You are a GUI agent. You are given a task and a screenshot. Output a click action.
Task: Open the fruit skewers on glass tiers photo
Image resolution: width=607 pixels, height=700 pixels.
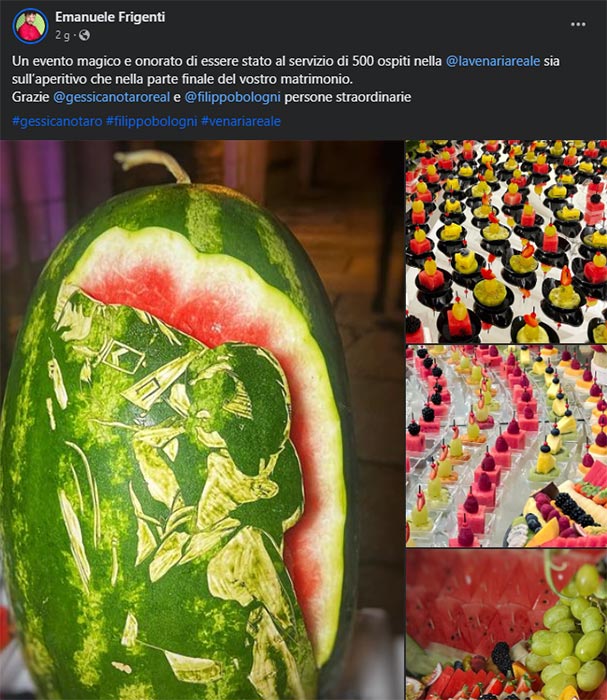507,446
